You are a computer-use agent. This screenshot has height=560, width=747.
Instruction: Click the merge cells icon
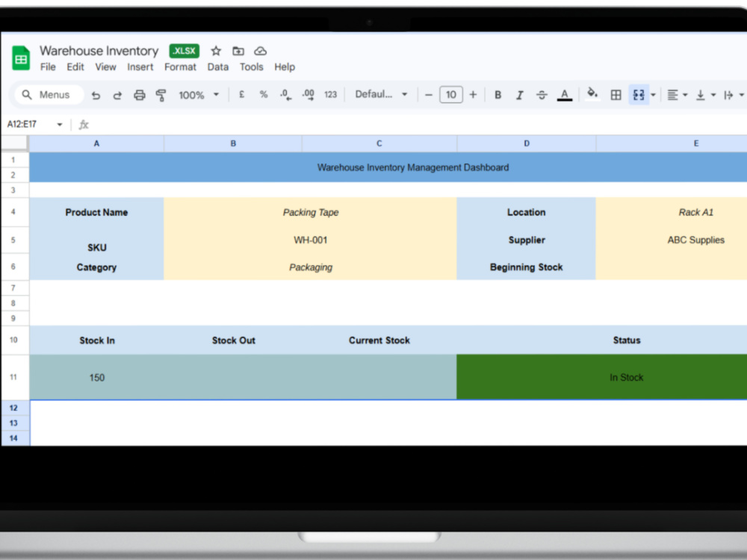(x=639, y=95)
